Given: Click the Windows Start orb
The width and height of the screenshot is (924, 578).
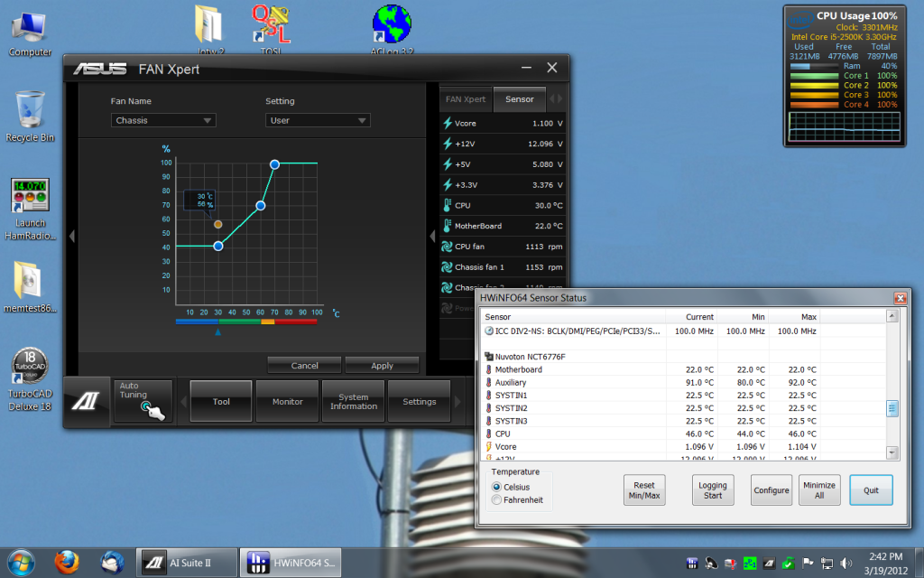Looking at the screenshot, I should click(x=22, y=563).
